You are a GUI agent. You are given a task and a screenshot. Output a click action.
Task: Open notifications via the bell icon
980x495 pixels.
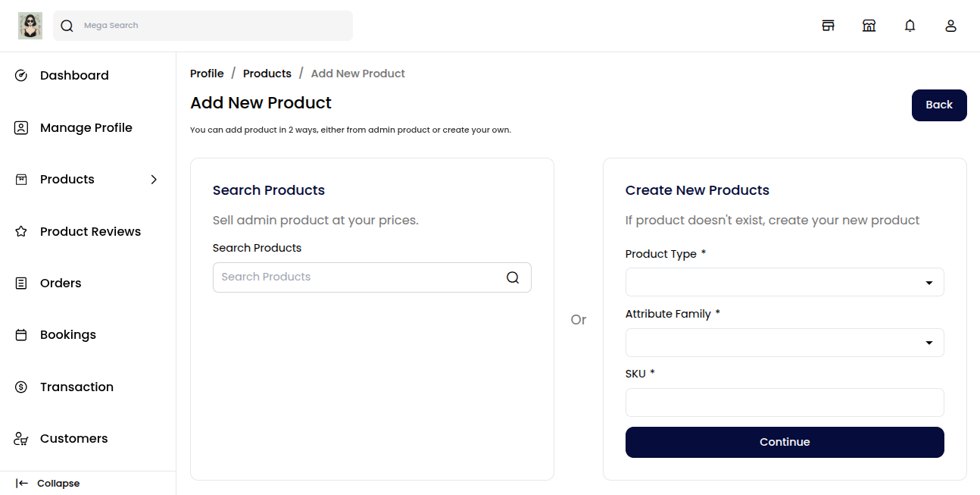910,25
